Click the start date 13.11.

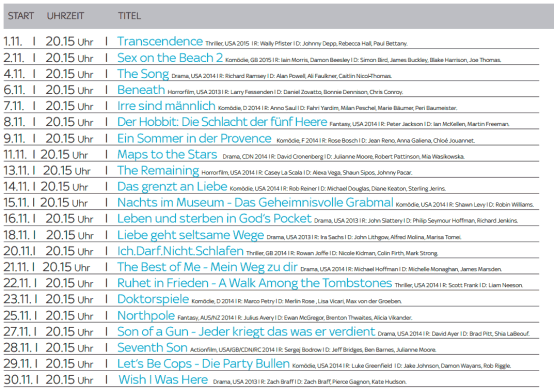click(17, 171)
